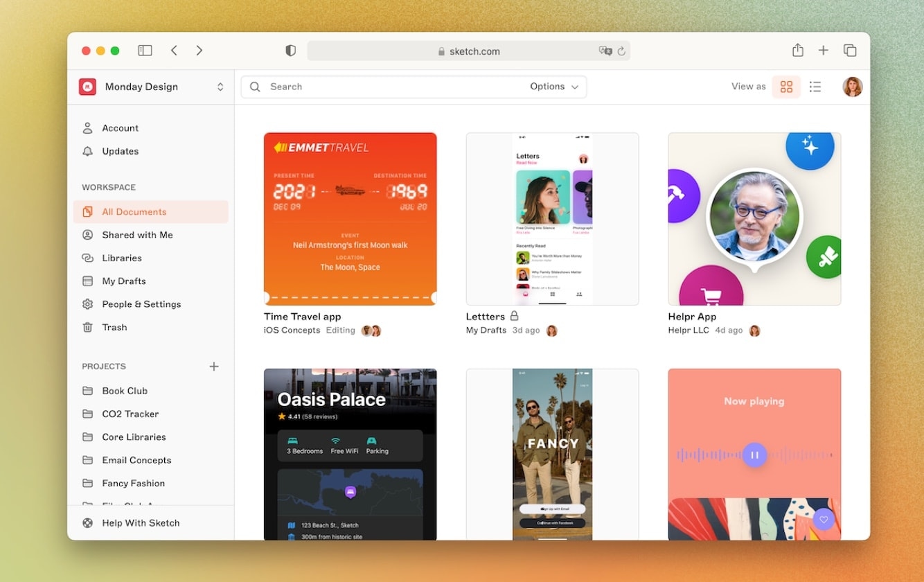Click the magnifying glass search icon

click(255, 87)
